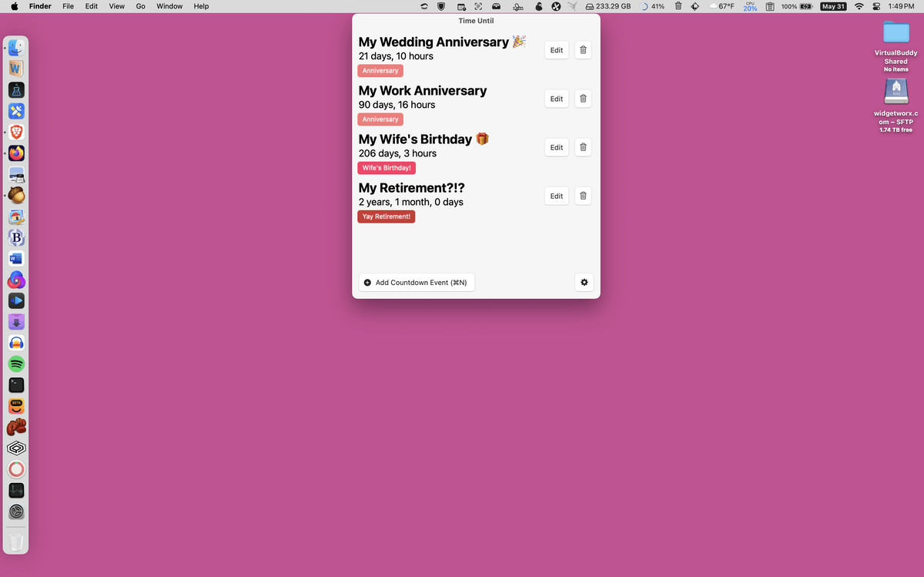Open Time Until settings gear
Screen dimensions: 924x577
point(584,283)
